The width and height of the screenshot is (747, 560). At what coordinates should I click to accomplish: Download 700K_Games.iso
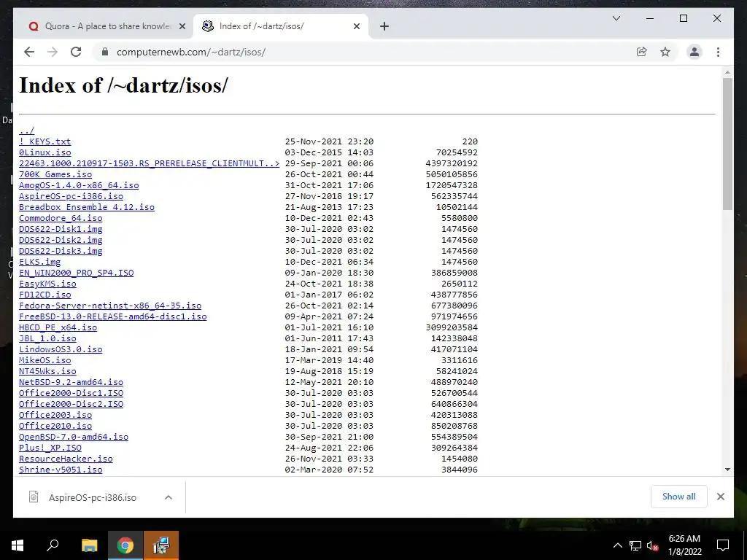click(55, 174)
